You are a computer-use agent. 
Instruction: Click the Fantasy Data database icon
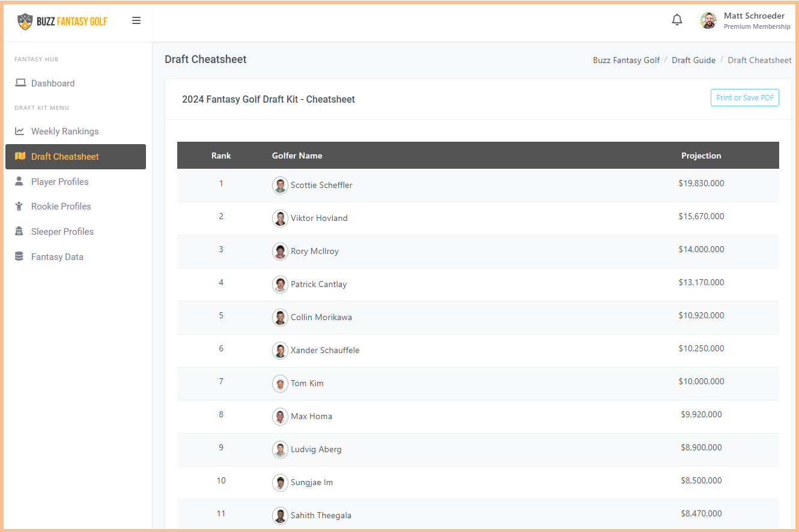20,256
